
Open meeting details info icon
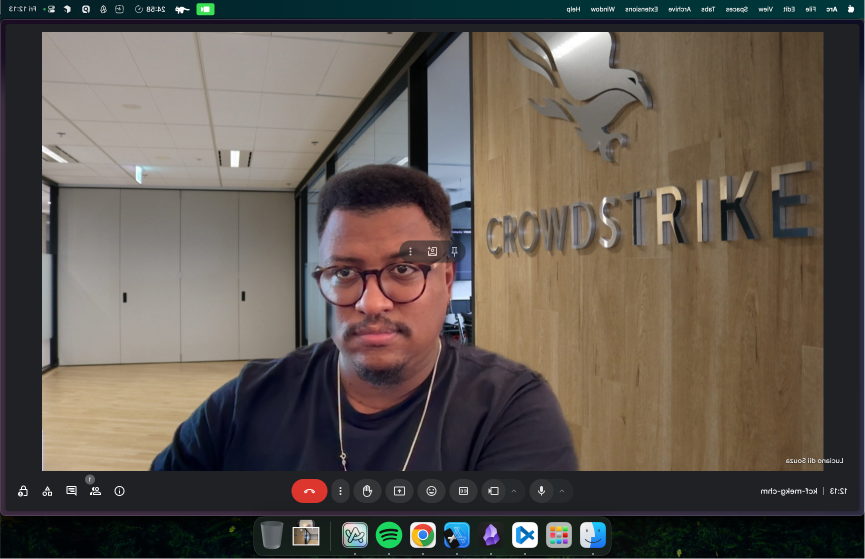(x=119, y=491)
